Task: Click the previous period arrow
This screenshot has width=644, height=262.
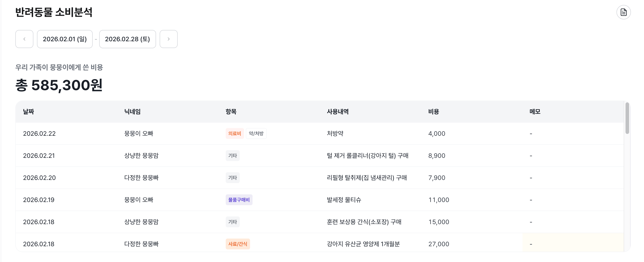Action: [24, 39]
